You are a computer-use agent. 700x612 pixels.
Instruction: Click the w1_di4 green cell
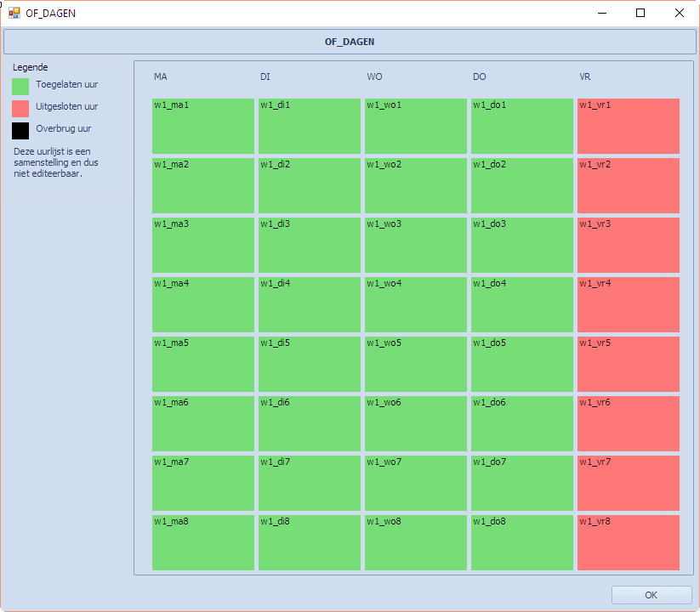pos(310,304)
